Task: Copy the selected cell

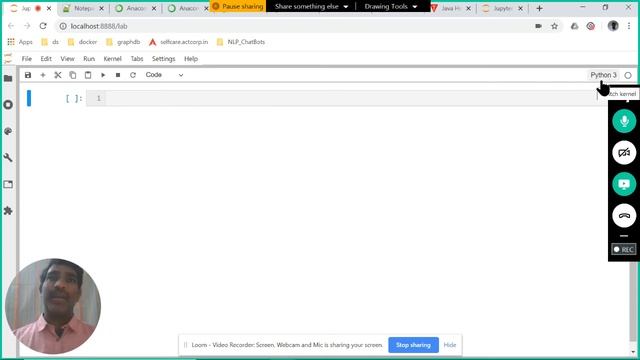Action: point(73,75)
